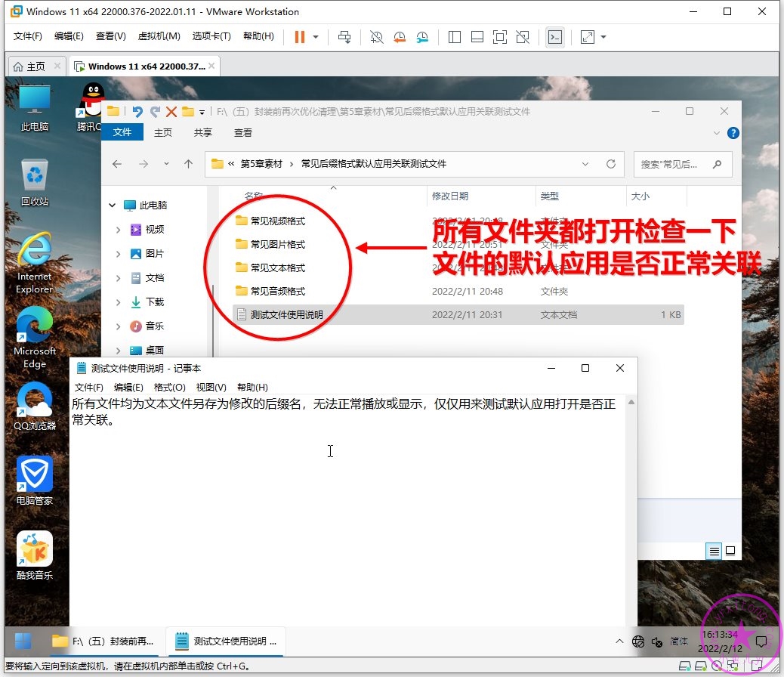Screen dimensions: 784x677
Task: Open the Explorer 文件 ribbon tab
Action: [x=122, y=132]
